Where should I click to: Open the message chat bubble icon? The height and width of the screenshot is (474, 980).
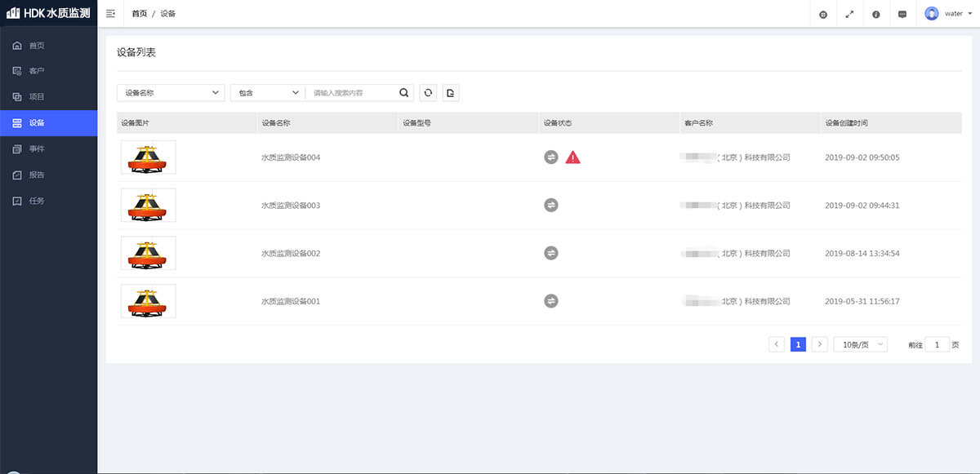tap(902, 14)
